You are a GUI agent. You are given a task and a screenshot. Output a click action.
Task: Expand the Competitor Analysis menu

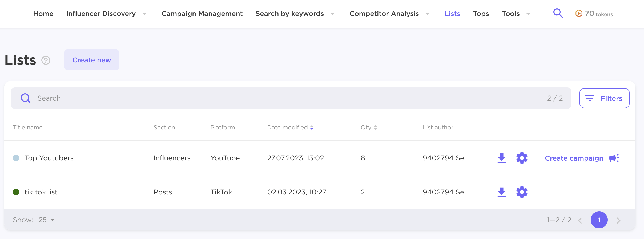(x=428, y=14)
